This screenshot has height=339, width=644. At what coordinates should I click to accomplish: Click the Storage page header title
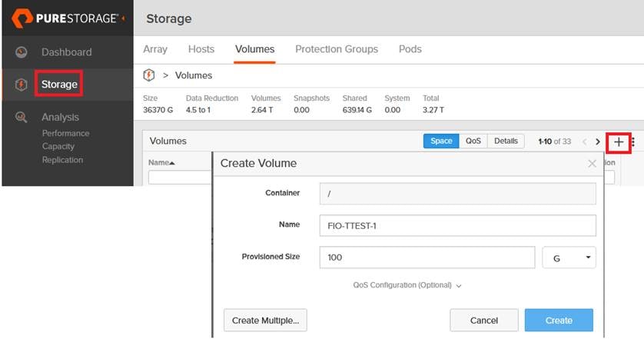click(169, 19)
